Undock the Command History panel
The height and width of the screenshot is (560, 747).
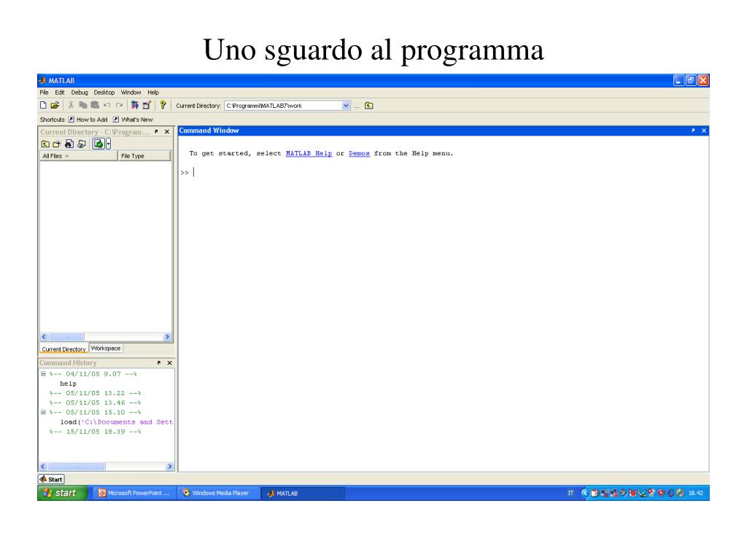coord(158,363)
